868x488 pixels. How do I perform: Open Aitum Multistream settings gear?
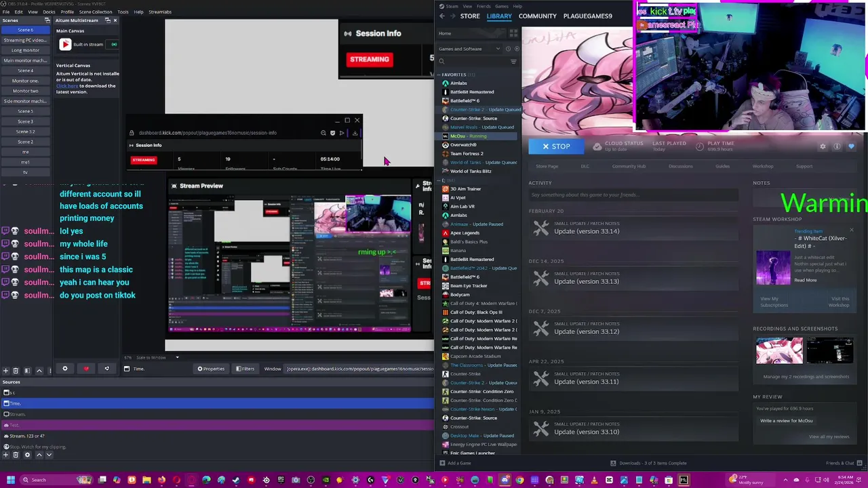point(65,369)
